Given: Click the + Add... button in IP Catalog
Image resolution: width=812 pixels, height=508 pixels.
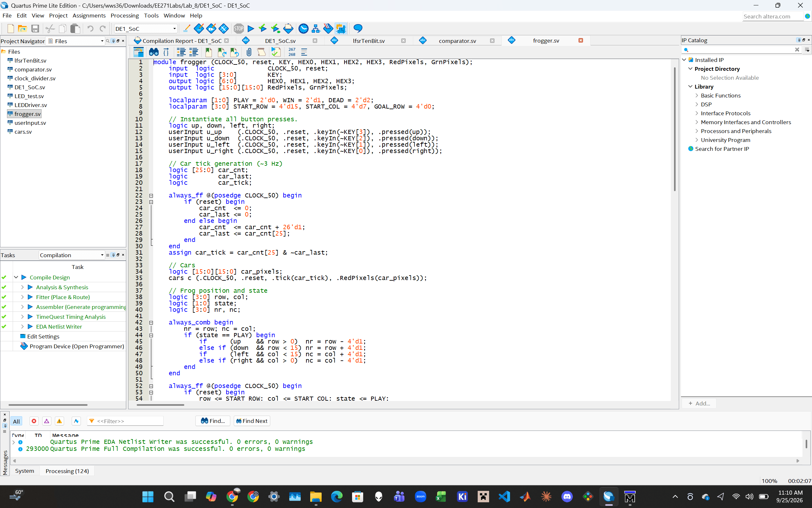Looking at the screenshot, I should click(x=699, y=403).
